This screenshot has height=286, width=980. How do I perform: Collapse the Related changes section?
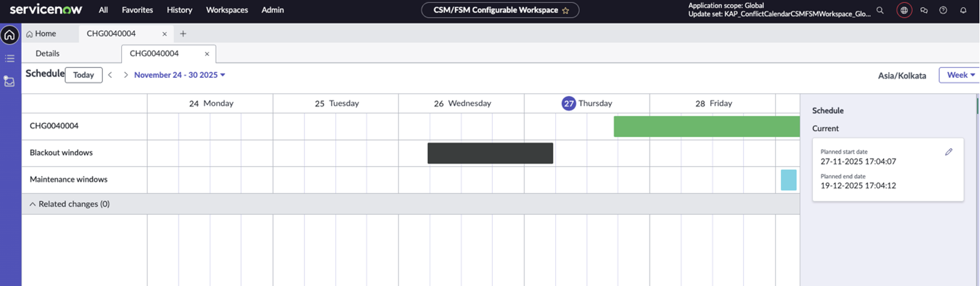(33, 204)
